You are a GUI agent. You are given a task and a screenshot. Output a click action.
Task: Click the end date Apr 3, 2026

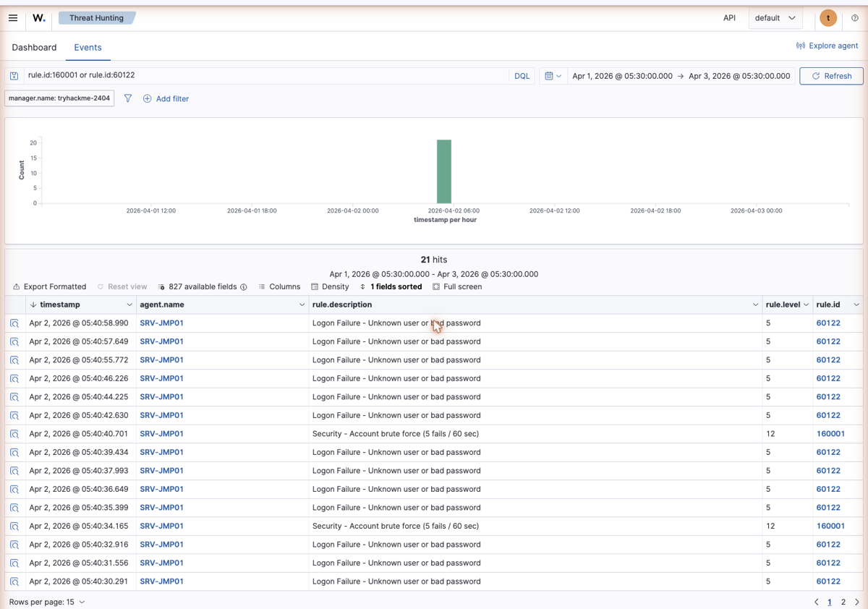pyautogui.click(x=739, y=76)
